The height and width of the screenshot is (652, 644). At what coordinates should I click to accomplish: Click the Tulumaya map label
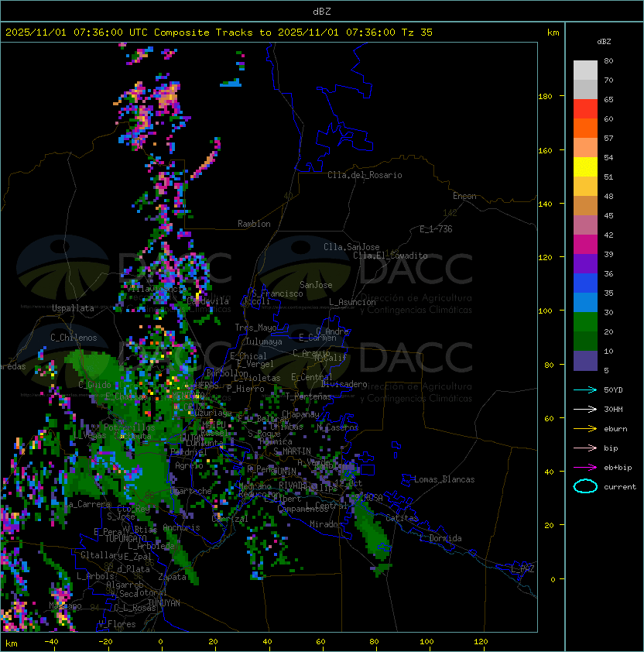[x=264, y=341]
